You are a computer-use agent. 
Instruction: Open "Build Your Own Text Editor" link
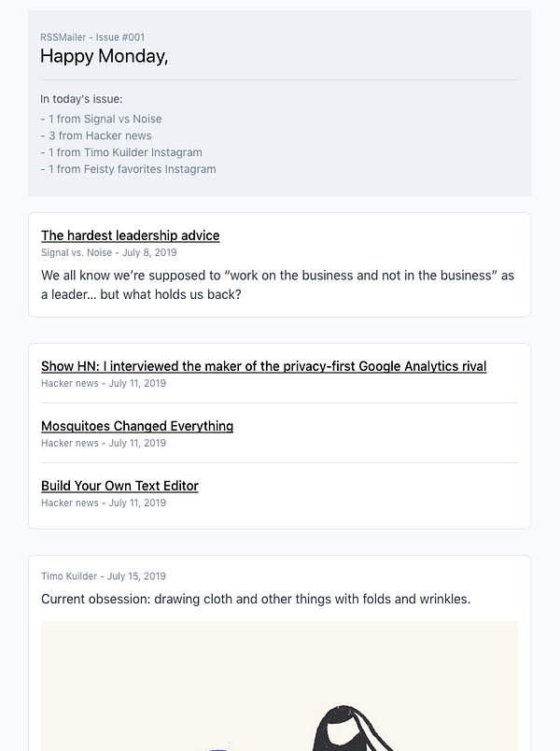pos(119,486)
